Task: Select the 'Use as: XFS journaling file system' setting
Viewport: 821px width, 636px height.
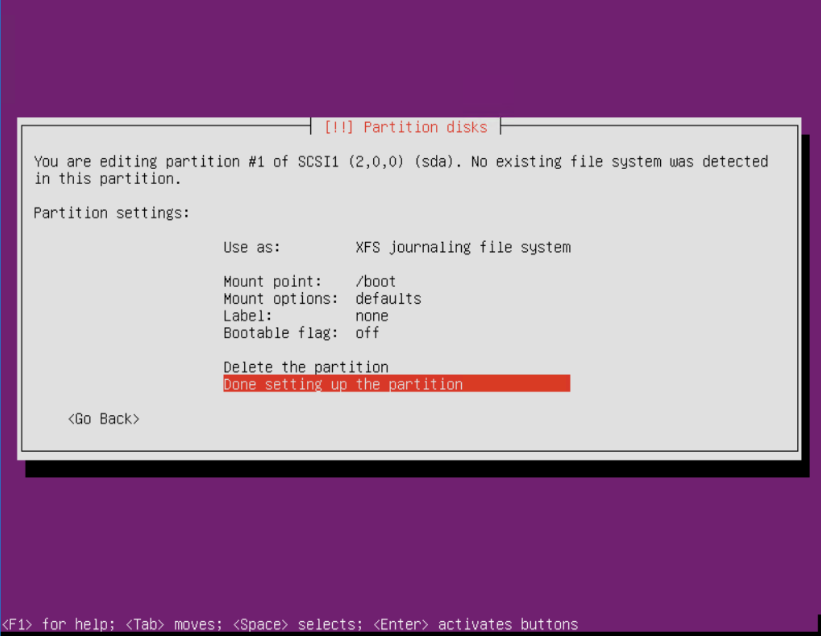Action: [x=397, y=247]
